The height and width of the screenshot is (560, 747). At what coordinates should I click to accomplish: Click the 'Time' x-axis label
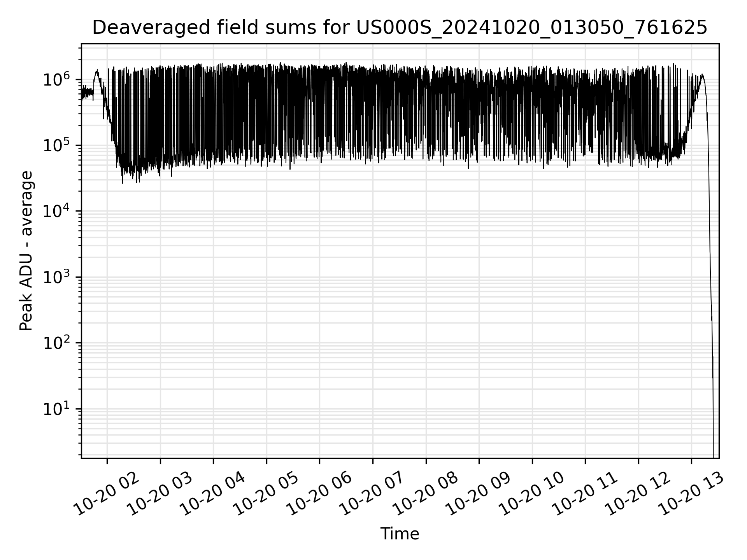click(400, 534)
